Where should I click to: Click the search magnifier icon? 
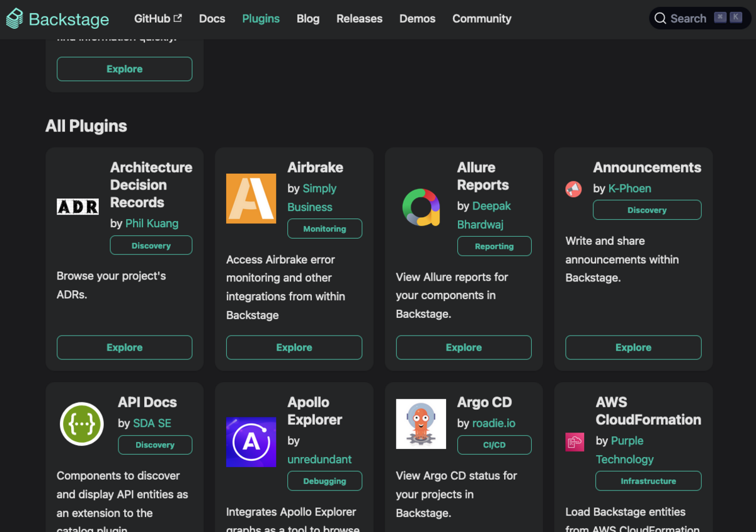pos(660,18)
